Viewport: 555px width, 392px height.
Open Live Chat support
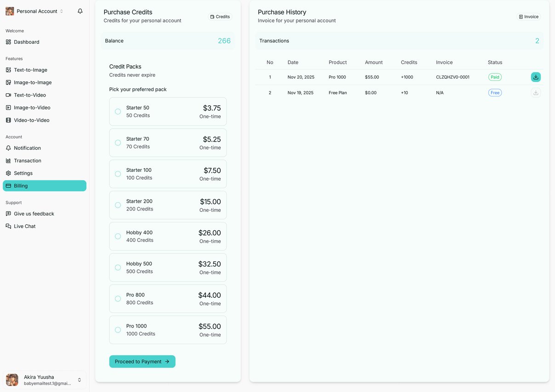[24, 226]
